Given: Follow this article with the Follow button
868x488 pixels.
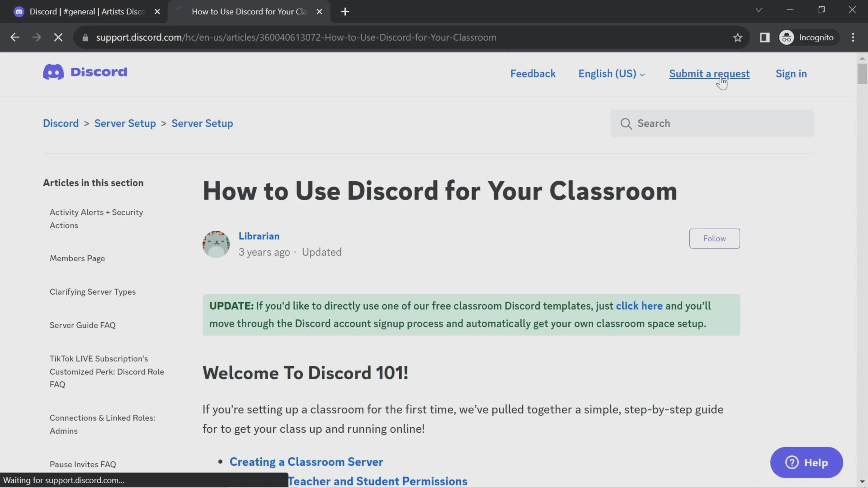Looking at the screenshot, I should coord(714,238).
